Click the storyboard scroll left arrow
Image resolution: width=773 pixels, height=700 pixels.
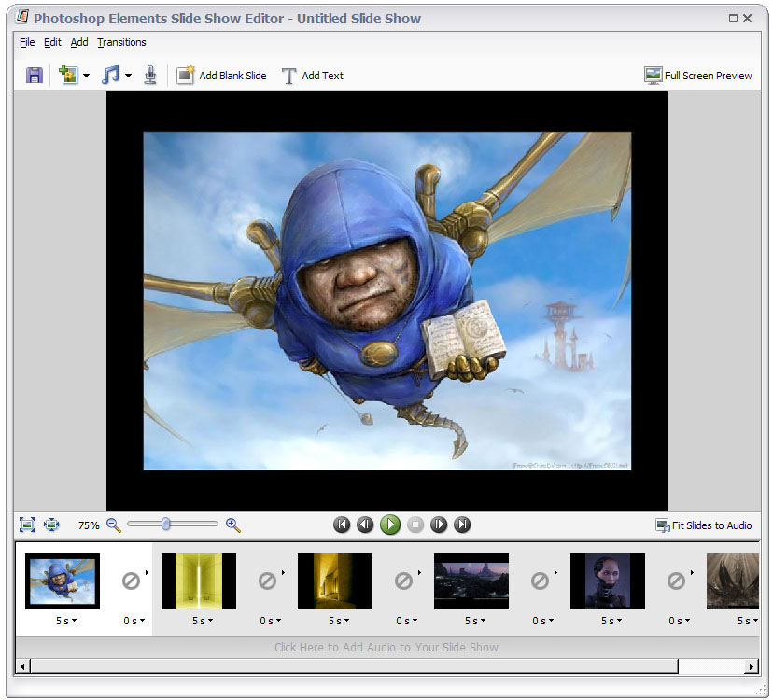pyautogui.click(x=22, y=666)
